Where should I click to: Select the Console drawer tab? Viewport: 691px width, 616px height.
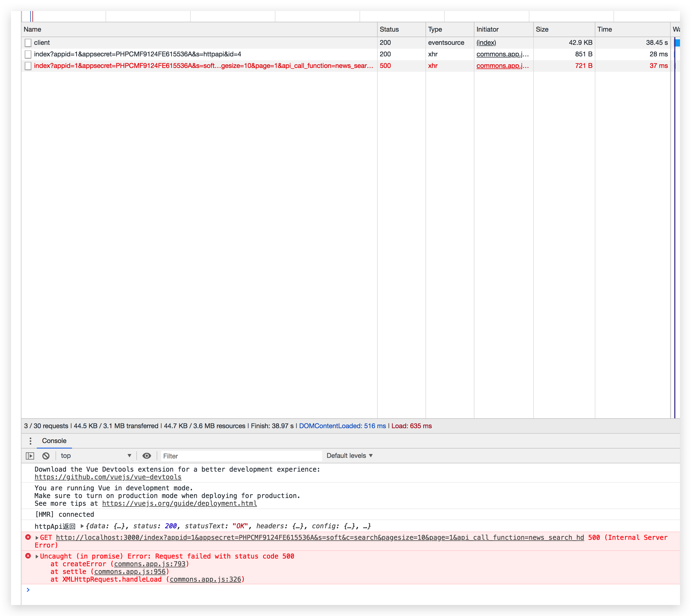[x=54, y=441]
